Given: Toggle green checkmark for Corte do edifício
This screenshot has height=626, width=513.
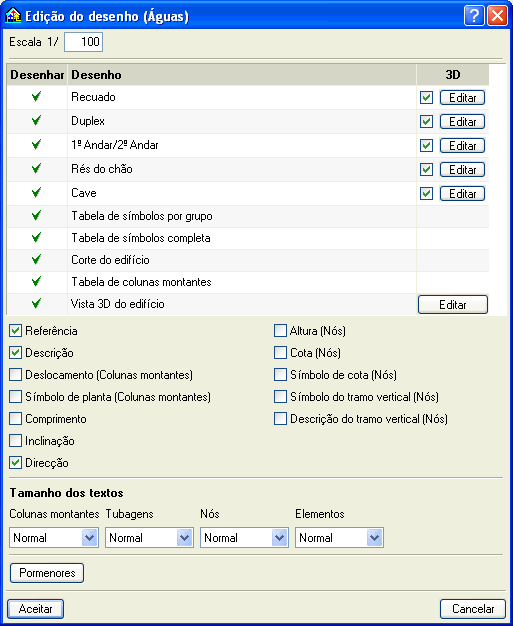Looking at the screenshot, I should tap(36, 259).
